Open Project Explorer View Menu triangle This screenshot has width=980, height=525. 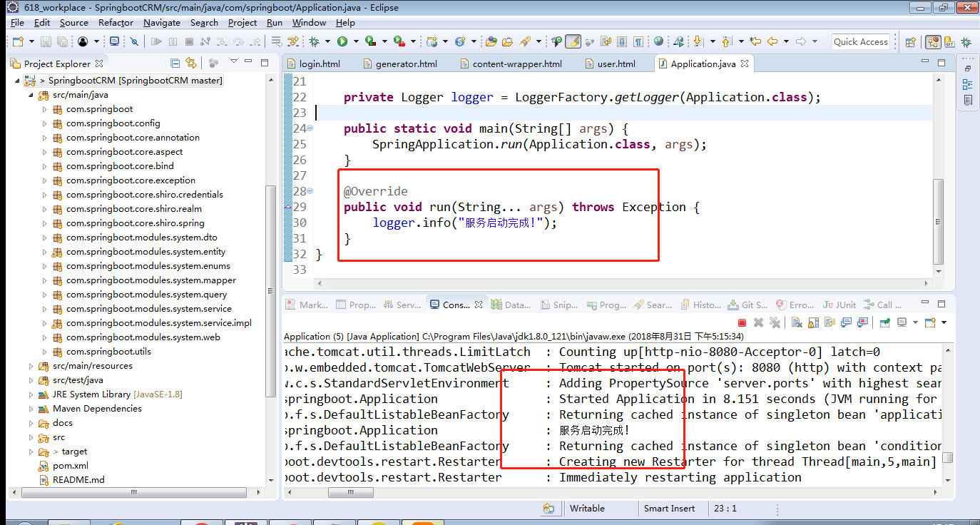click(234, 61)
